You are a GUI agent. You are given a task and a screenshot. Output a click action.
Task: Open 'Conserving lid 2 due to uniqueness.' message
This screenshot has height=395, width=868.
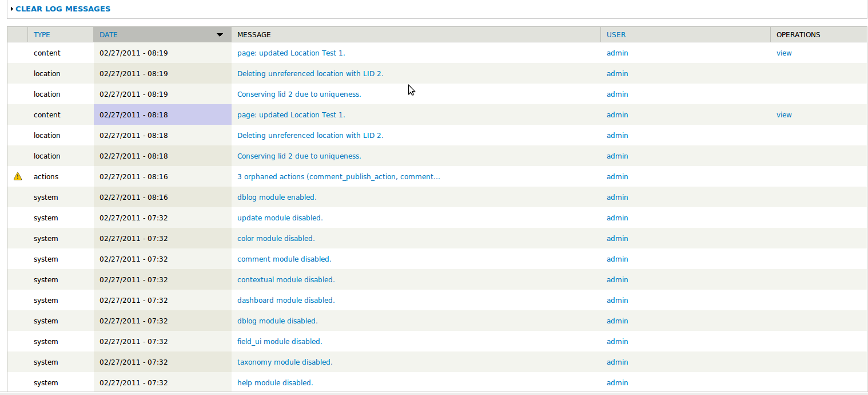click(x=299, y=94)
